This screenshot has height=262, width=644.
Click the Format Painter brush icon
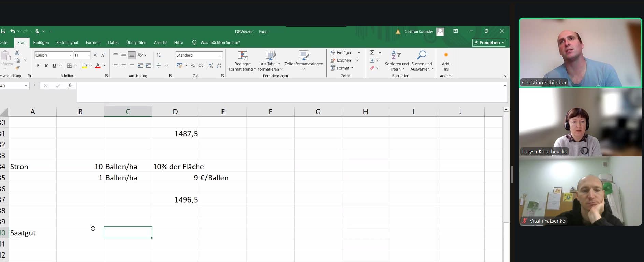tap(17, 68)
